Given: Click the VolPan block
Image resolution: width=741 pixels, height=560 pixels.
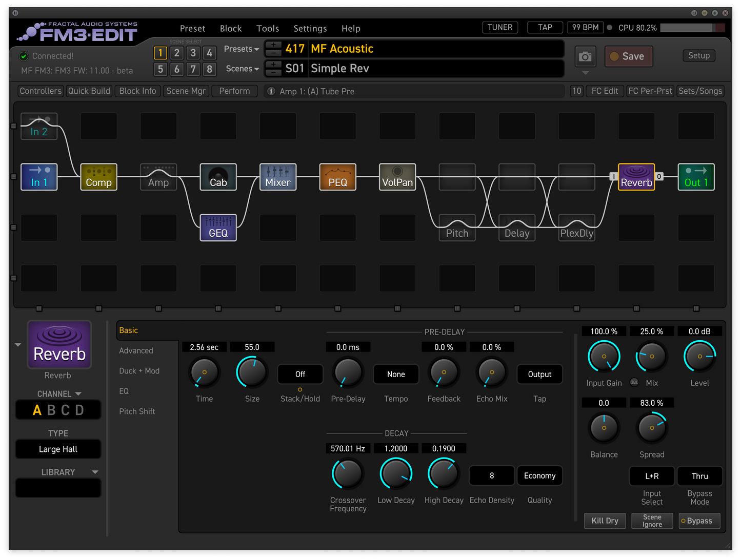Looking at the screenshot, I should coord(397,177).
